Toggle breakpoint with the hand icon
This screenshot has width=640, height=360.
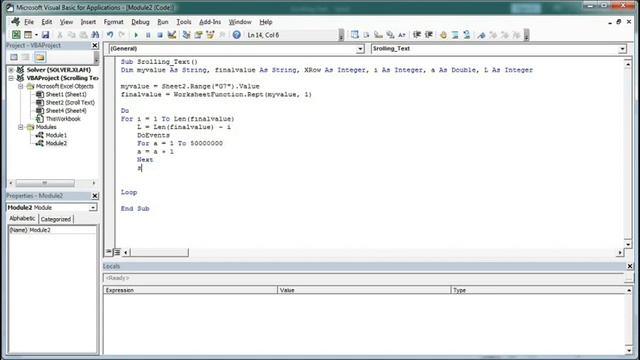point(443,35)
